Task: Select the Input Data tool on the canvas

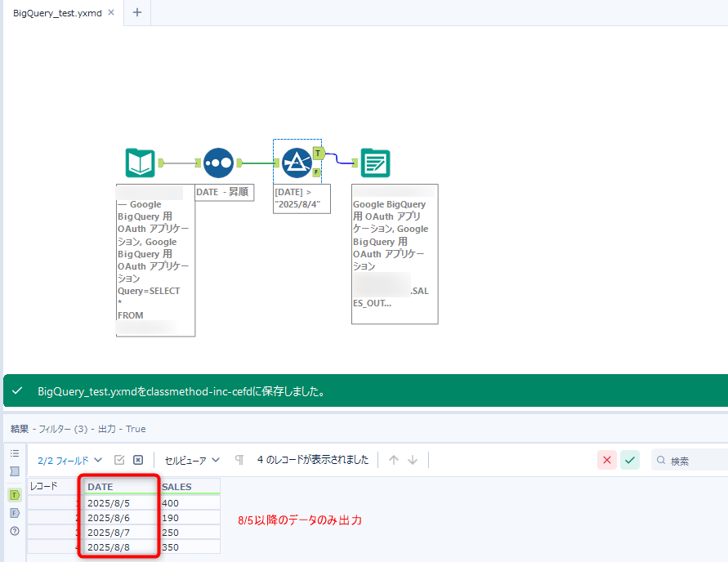Action: coord(140,163)
